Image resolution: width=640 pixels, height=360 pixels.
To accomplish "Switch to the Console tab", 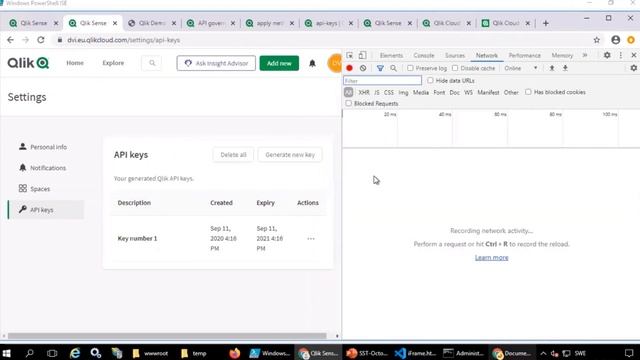I will pos(424,56).
